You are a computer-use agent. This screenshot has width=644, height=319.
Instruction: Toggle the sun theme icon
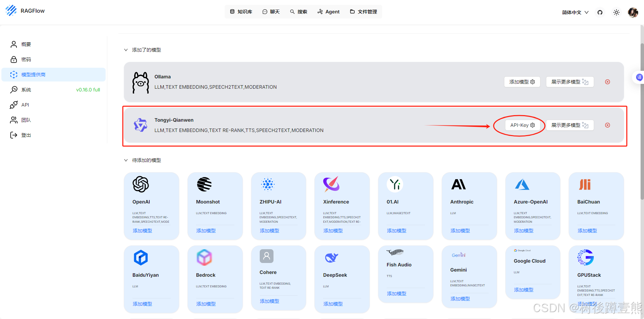tap(616, 12)
